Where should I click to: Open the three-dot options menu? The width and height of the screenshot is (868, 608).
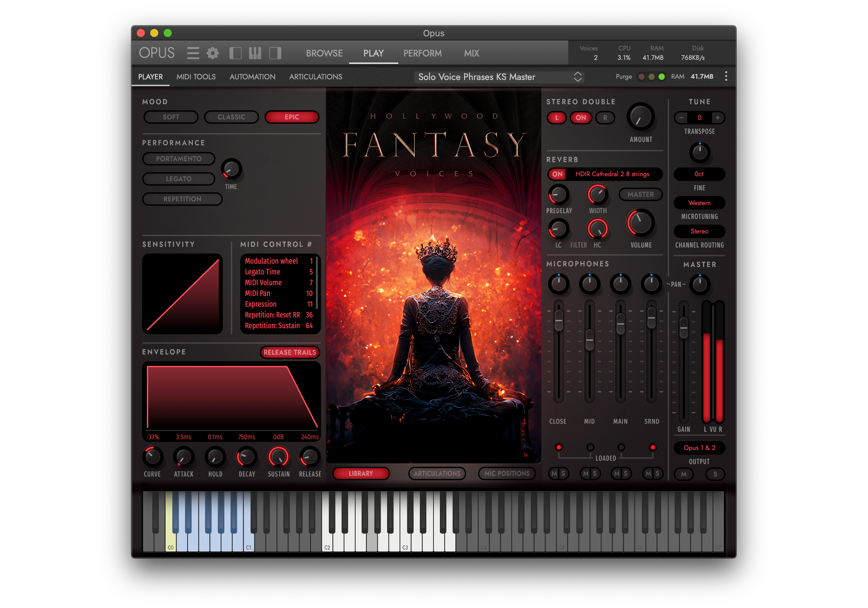[x=726, y=76]
